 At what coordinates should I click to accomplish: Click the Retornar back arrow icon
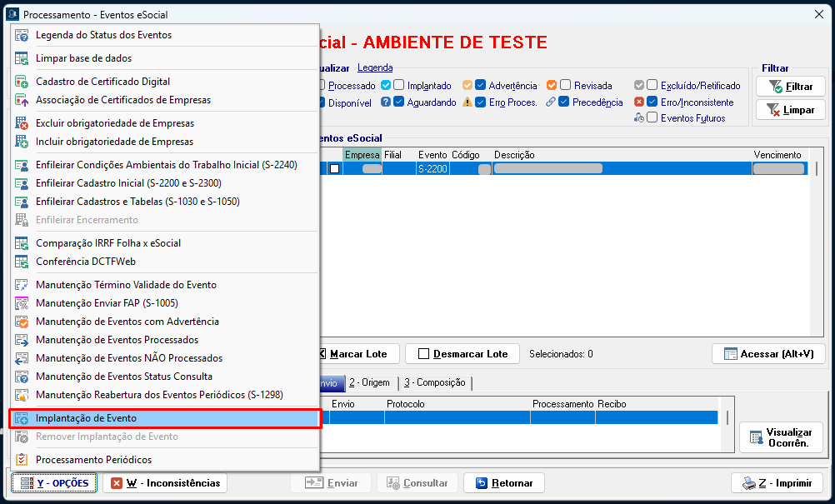481,483
